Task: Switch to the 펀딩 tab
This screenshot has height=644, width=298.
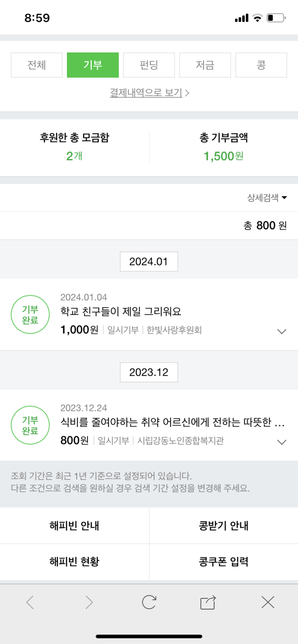Action: point(149,65)
